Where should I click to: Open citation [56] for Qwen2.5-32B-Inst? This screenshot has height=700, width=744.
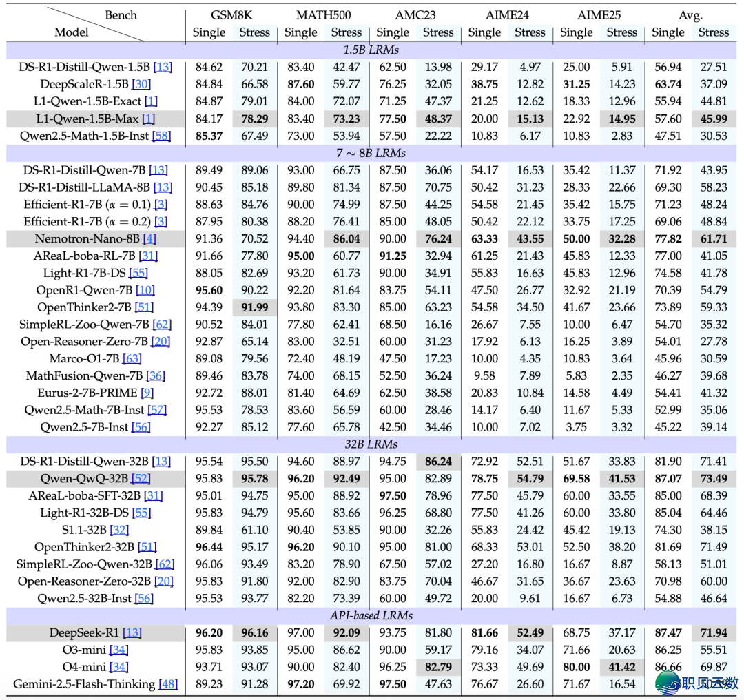click(144, 599)
